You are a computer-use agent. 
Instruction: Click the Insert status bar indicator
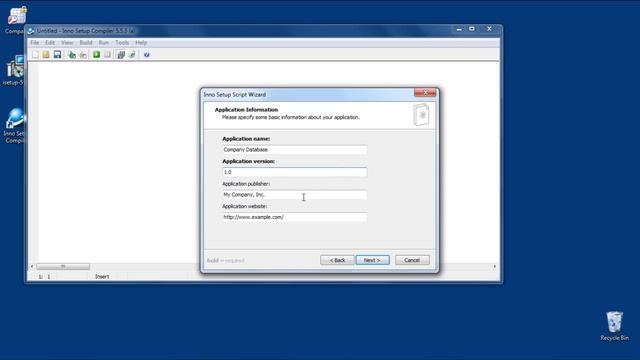point(102,276)
